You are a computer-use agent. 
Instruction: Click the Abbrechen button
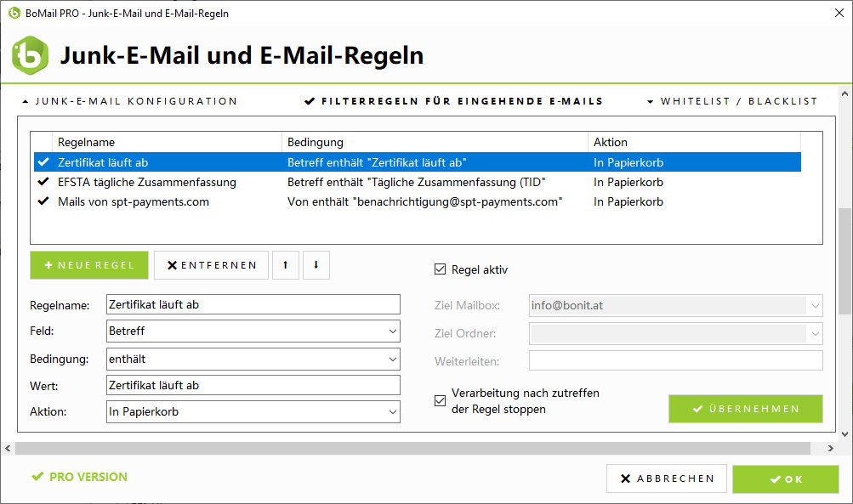667,479
